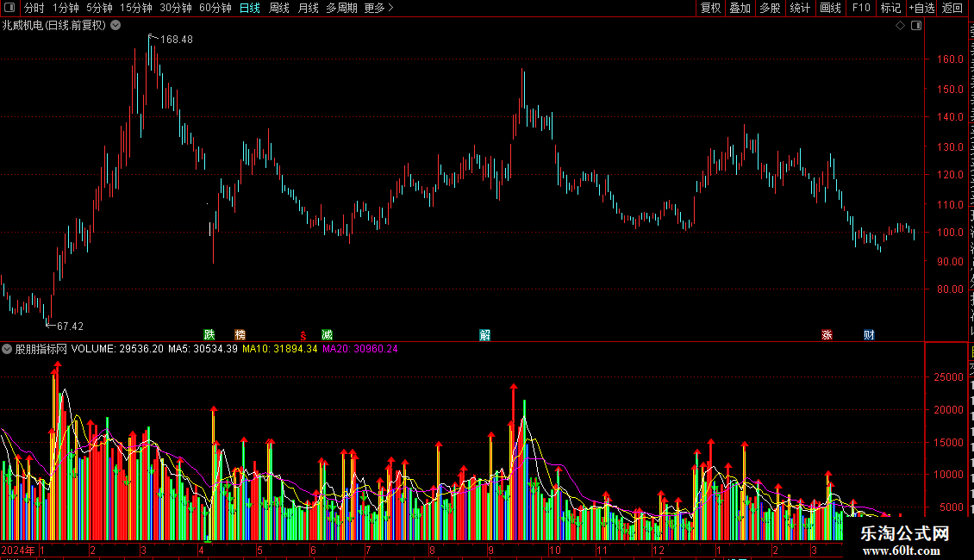Select the 60分钟 period tab

[215, 8]
